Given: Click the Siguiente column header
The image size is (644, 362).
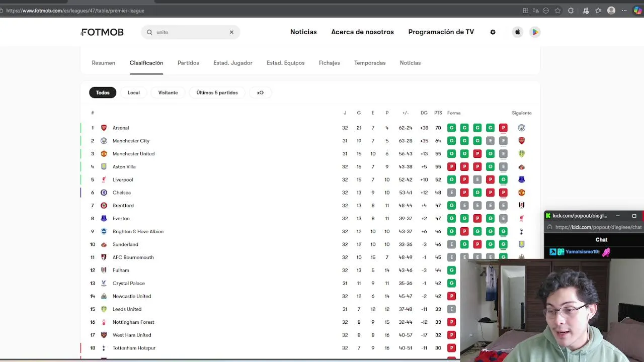Looking at the screenshot, I should (522, 113).
